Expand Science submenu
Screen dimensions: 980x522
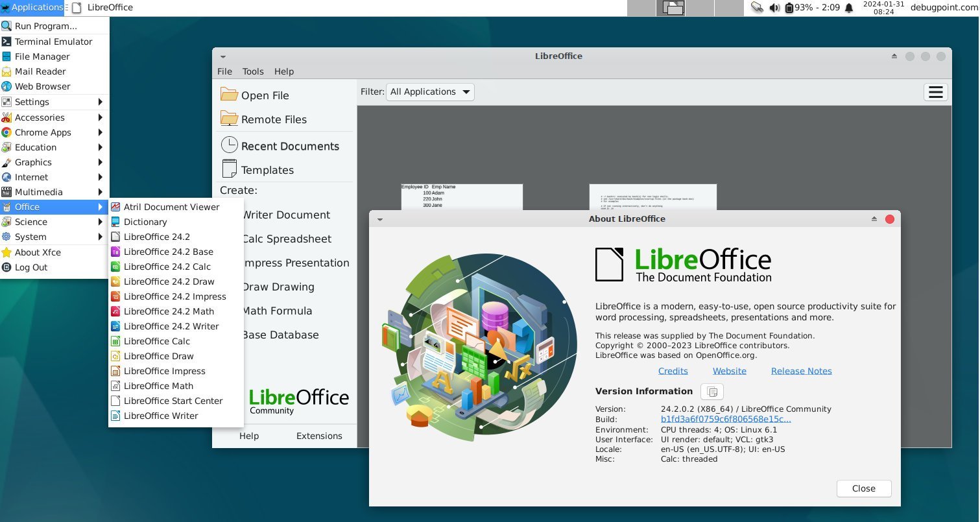tap(54, 222)
